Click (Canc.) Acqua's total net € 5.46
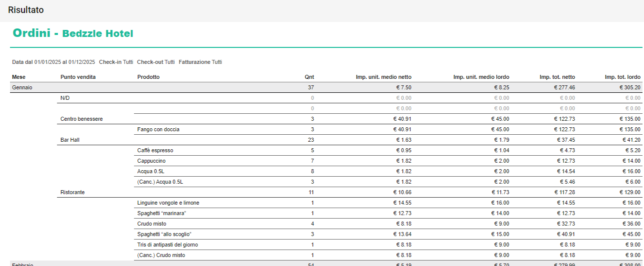This screenshot has width=644, height=266. click(567, 182)
